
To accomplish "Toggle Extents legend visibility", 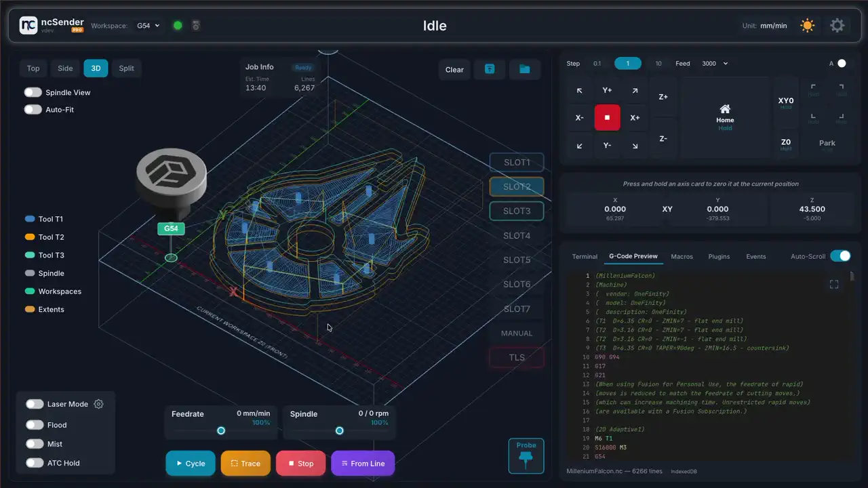I will tap(44, 309).
